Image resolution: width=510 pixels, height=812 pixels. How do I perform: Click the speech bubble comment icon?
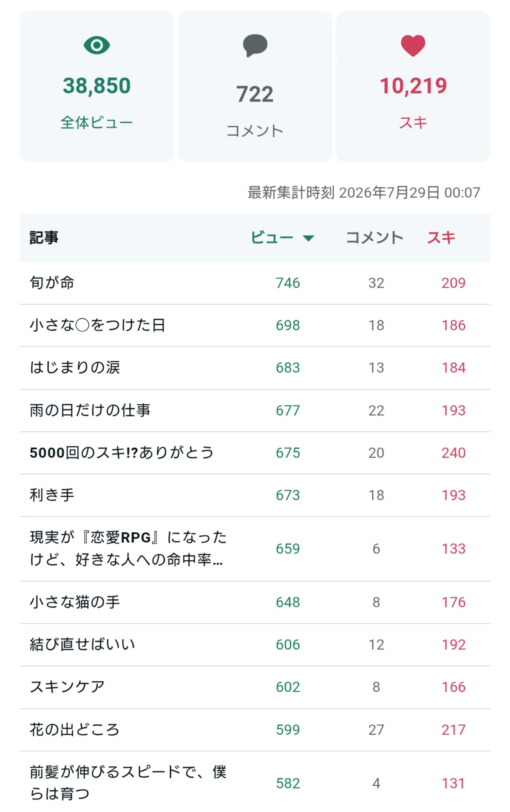point(255,45)
